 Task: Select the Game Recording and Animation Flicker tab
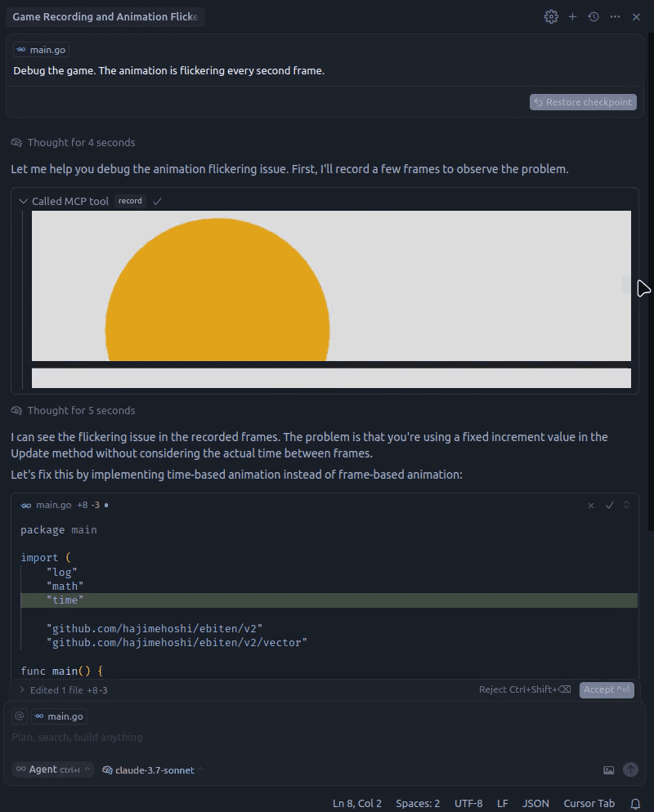click(x=105, y=16)
